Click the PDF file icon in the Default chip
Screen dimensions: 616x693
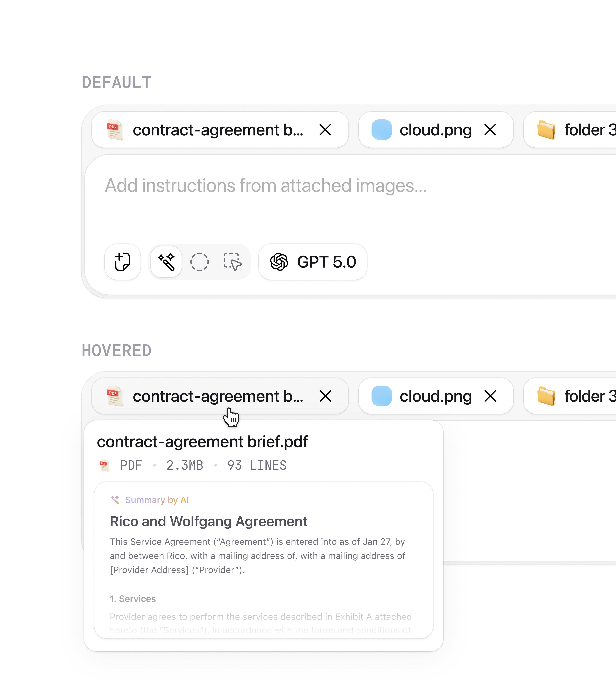(x=115, y=130)
